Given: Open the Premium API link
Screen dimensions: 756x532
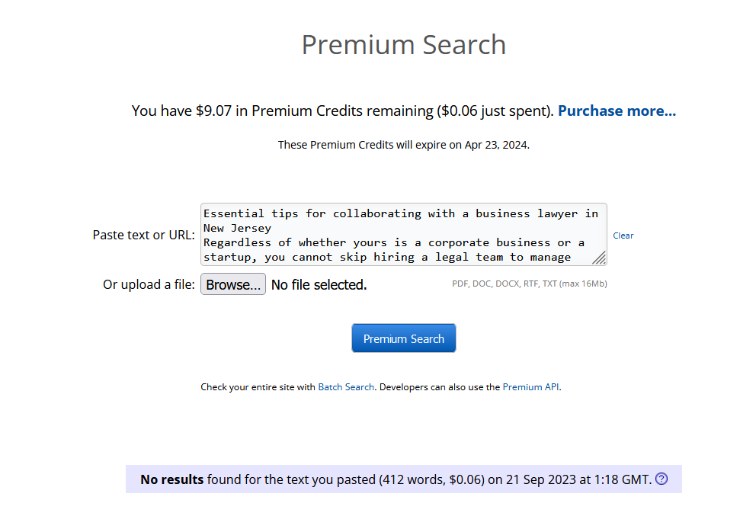Looking at the screenshot, I should 531,387.
